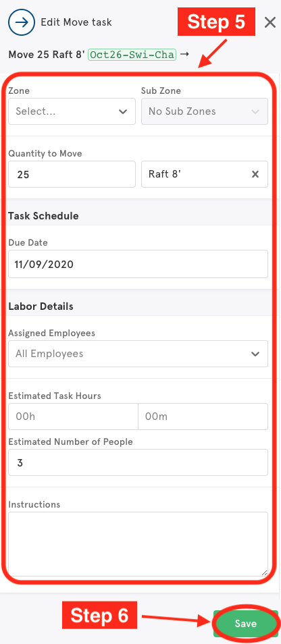Clear the Raft 8' unit selection
The width and height of the screenshot is (281, 644).
[x=255, y=175]
